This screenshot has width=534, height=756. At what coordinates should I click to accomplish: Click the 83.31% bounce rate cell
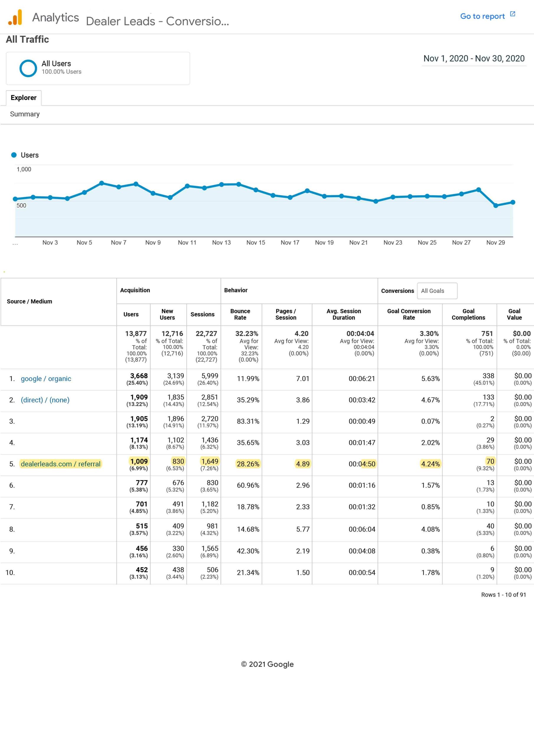click(x=248, y=421)
